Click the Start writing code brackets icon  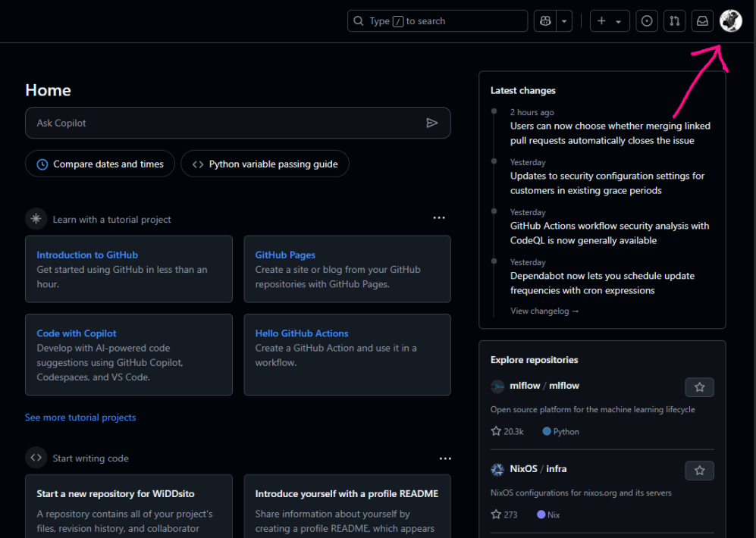pyautogui.click(x=36, y=458)
